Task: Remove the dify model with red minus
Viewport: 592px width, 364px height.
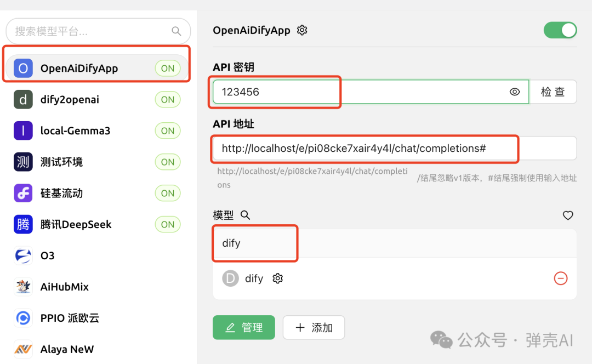Action: [561, 278]
